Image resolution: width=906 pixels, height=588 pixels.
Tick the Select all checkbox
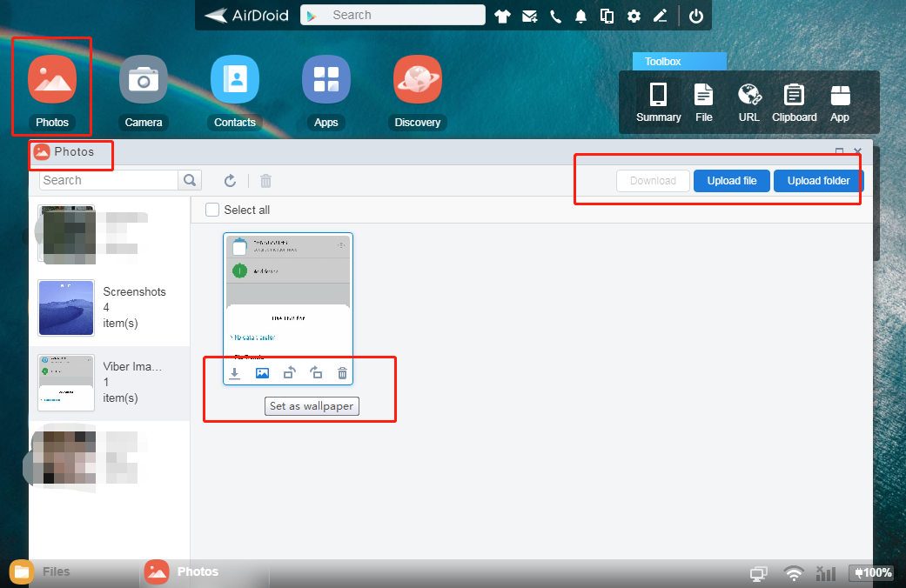(x=212, y=210)
